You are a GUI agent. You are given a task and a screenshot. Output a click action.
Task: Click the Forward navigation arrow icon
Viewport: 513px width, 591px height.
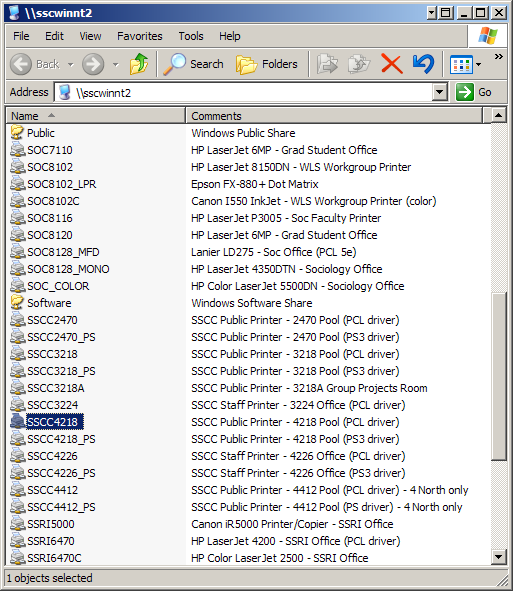click(93, 64)
